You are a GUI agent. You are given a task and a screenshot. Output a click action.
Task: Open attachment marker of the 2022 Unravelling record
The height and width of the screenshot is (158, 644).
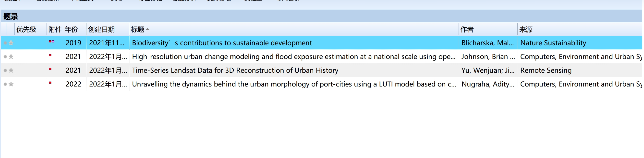(x=50, y=83)
